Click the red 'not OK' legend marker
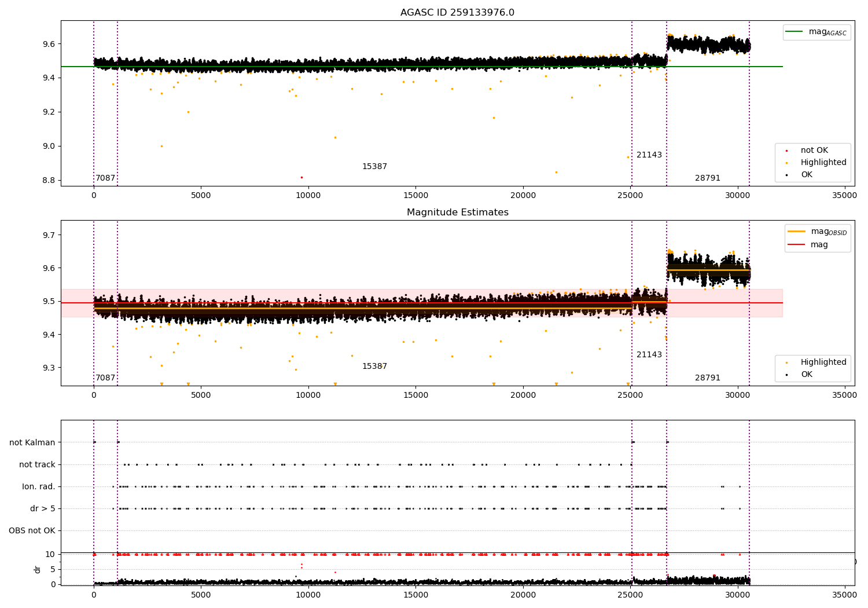The image size is (868, 608). (786, 151)
